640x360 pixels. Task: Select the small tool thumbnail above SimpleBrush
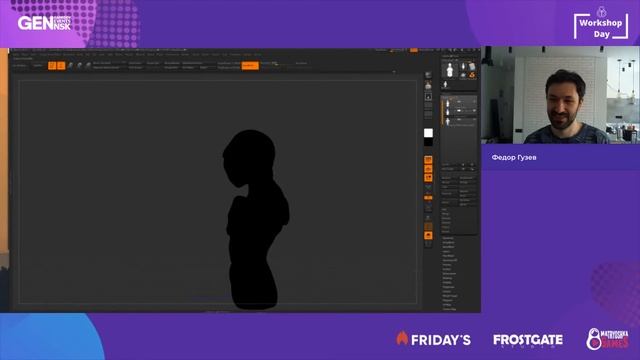(x=472, y=66)
